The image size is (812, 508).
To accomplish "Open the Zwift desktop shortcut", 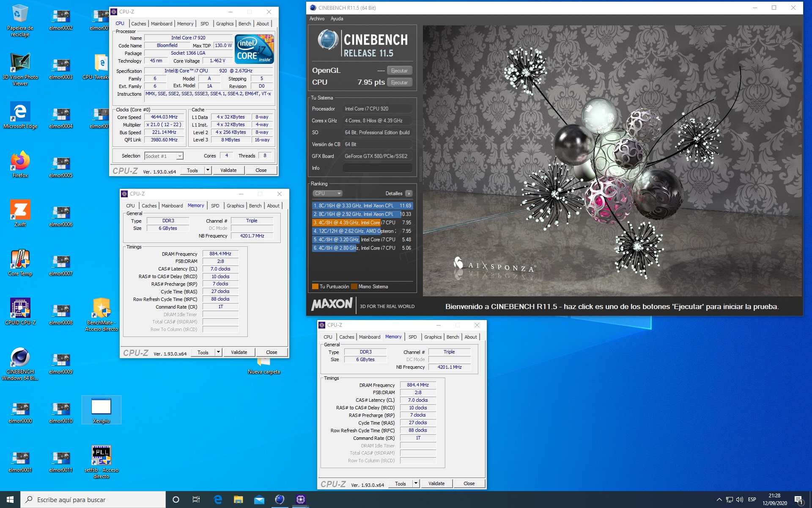I will click(20, 214).
